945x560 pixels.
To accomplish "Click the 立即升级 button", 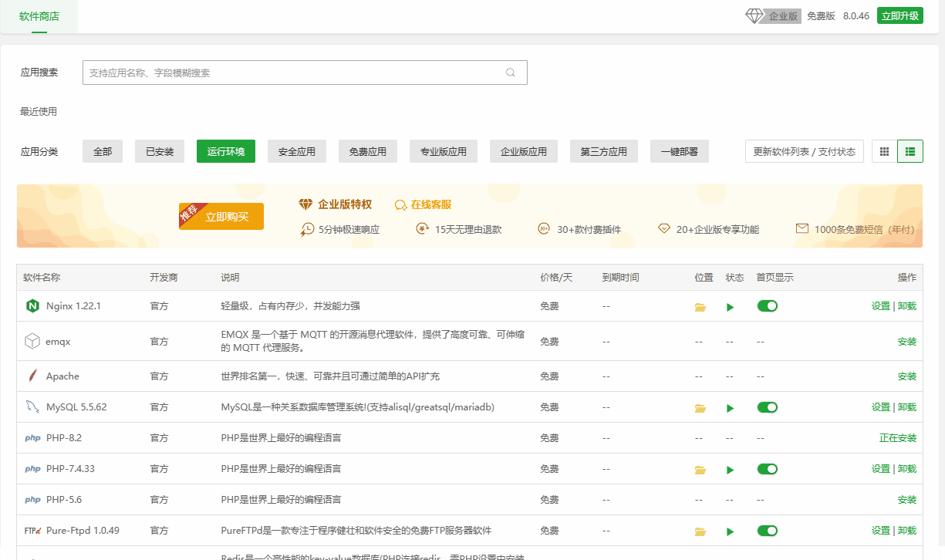I will [900, 16].
